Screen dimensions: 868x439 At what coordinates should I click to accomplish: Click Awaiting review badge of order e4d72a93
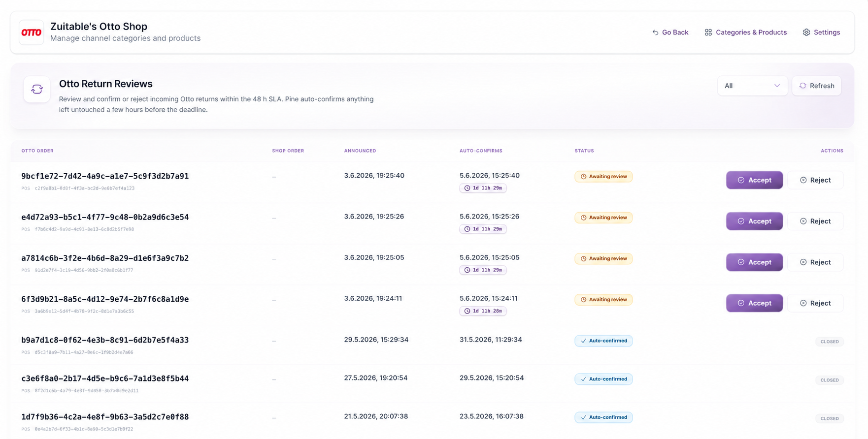pyautogui.click(x=603, y=218)
